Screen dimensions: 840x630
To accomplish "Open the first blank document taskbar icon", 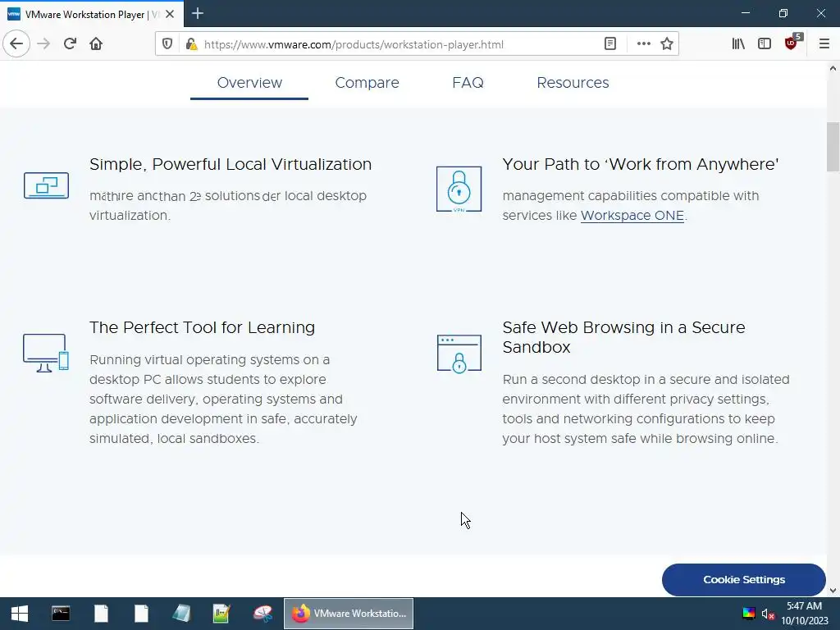I will click(x=101, y=614).
